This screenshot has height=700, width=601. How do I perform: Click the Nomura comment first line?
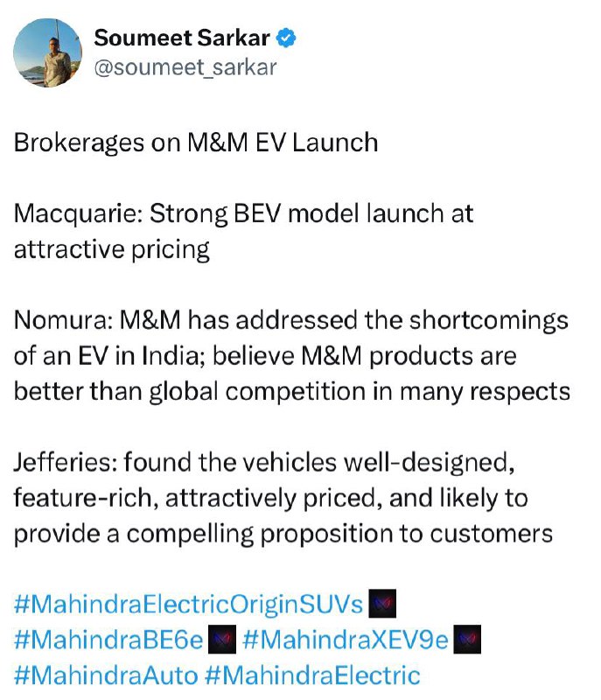[x=291, y=320]
